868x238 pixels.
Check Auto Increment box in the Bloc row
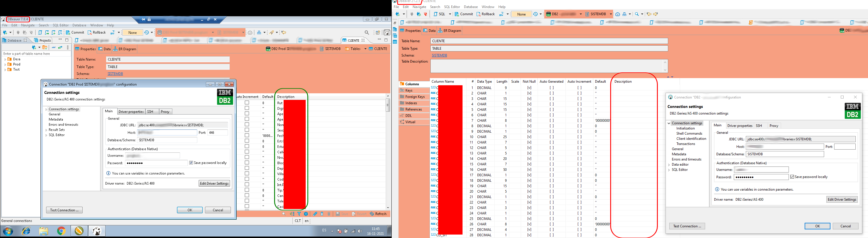tap(247, 162)
